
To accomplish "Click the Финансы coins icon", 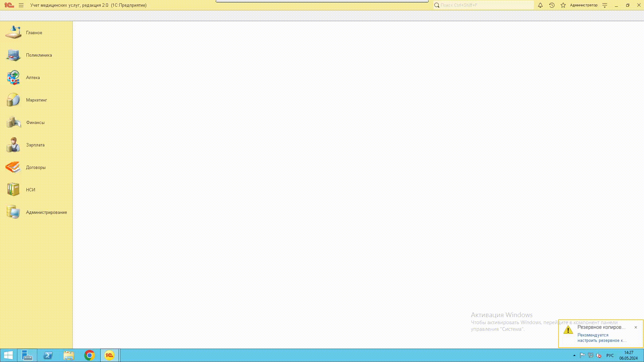I will coord(13,122).
